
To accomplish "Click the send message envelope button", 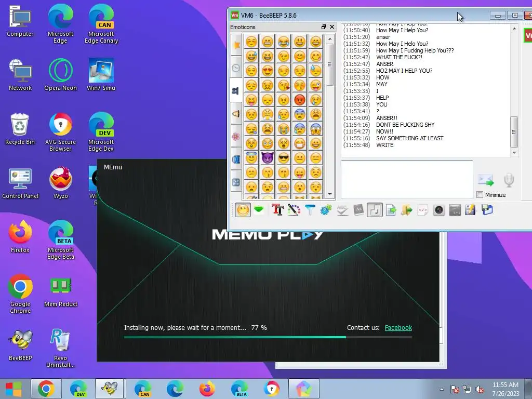I will pos(486,180).
